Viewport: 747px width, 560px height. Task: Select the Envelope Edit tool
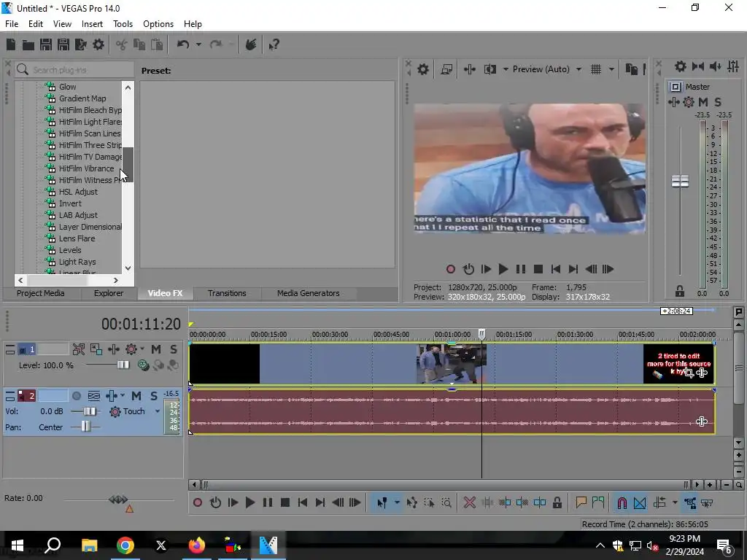click(x=411, y=502)
